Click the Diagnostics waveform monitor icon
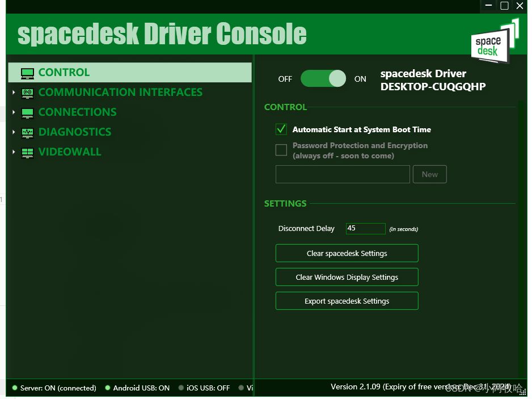This screenshot has width=532, height=399. [x=27, y=132]
